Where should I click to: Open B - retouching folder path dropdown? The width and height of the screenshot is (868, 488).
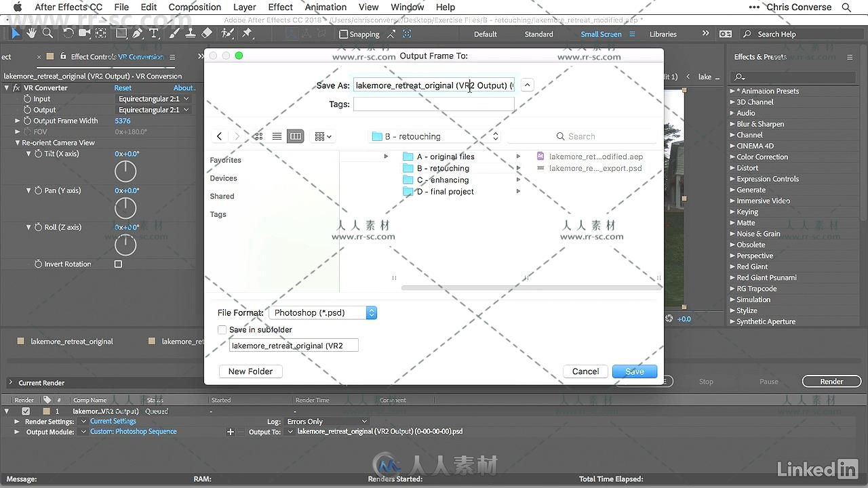(435, 136)
